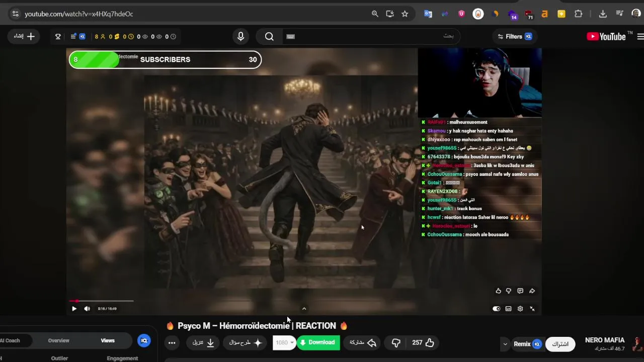
Task: Click the dislike thumb overlay inside the video
Action: point(509,291)
